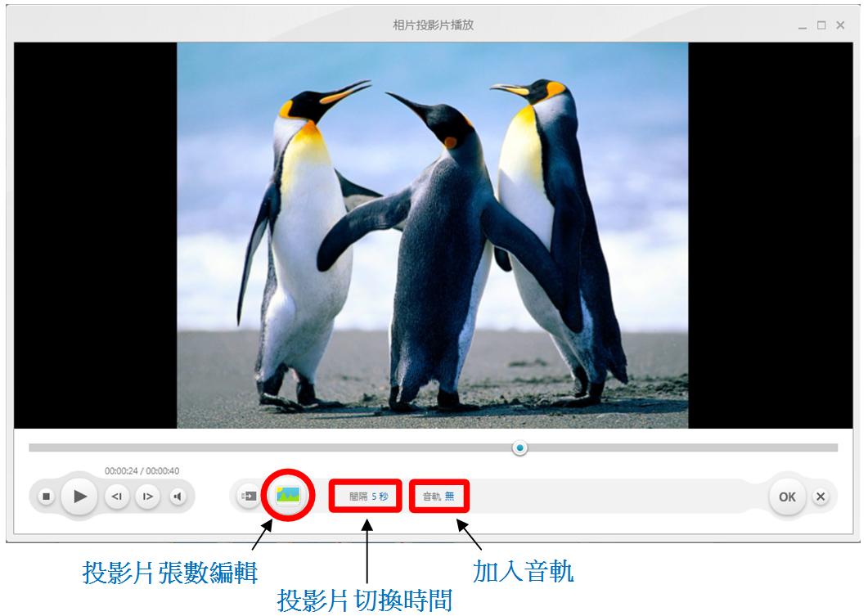The height and width of the screenshot is (616, 868).
Task: Click the penguin slide preview image
Action: (x=432, y=236)
